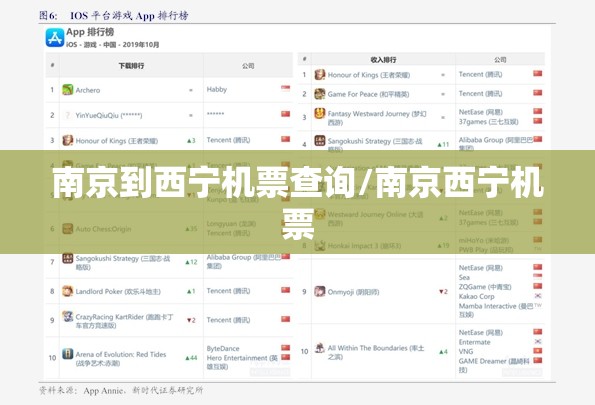This screenshot has width=595, height=405.
Task: Click the 'iOS - 游戏 - 中国 - 2019年10月' subtitle
Action: pos(113,45)
